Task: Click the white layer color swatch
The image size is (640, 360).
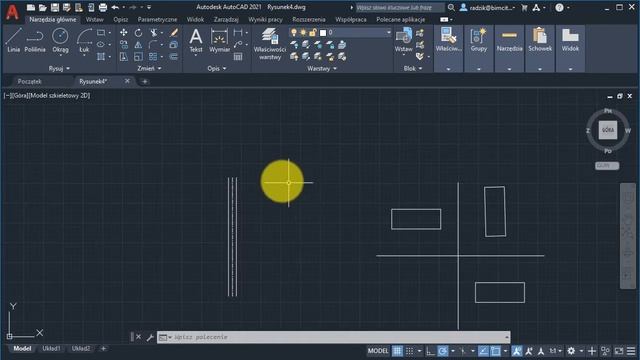Action: tap(323, 32)
